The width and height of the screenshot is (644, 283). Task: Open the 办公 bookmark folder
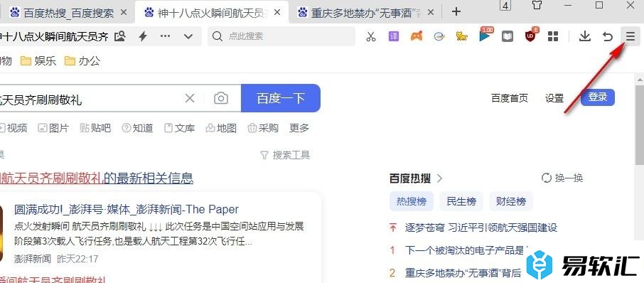pyautogui.click(x=82, y=61)
